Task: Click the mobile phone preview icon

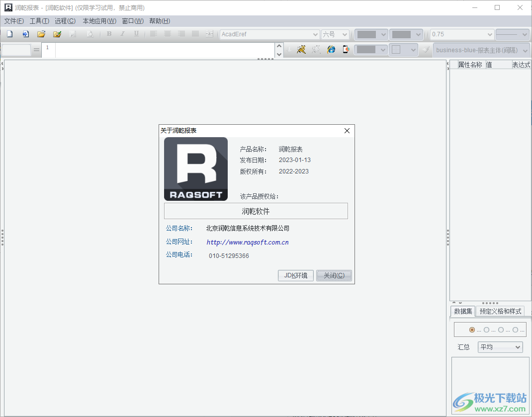Action: click(x=346, y=50)
